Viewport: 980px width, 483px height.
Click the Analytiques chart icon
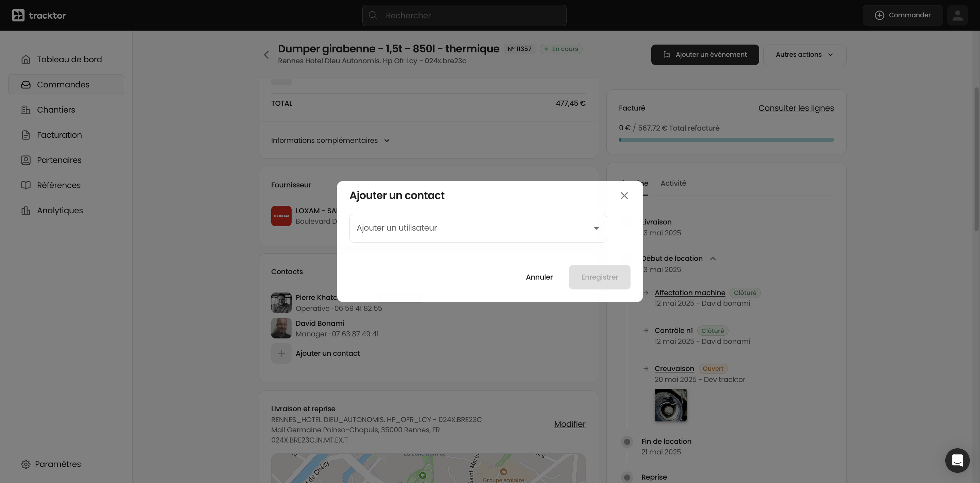point(26,210)
